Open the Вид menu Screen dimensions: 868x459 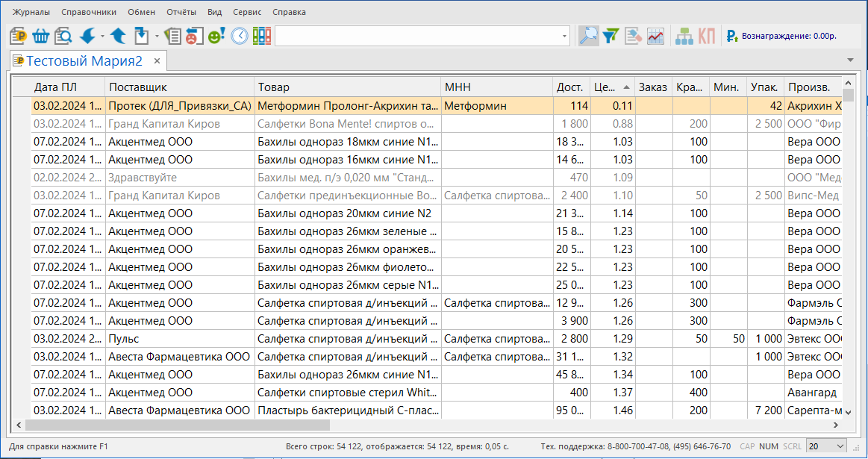(x=215, y=12)
